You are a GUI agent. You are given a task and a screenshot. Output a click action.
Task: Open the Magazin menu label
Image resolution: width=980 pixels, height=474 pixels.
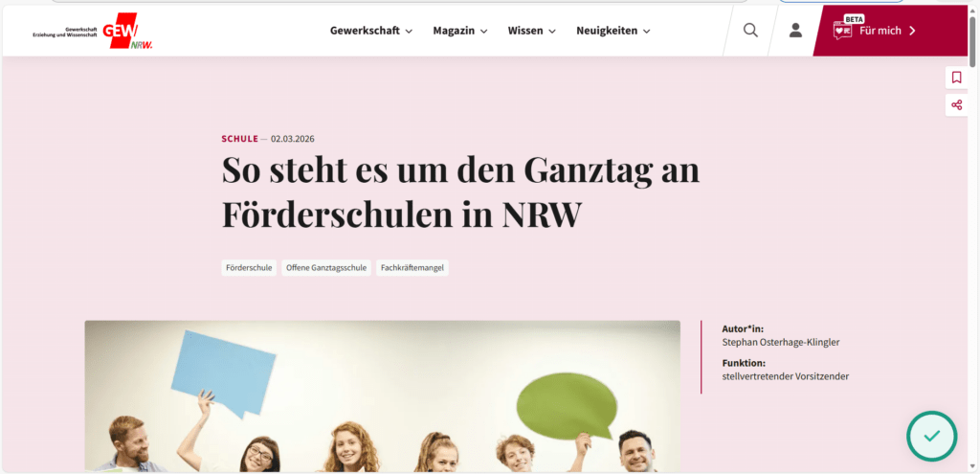(454, 31)
